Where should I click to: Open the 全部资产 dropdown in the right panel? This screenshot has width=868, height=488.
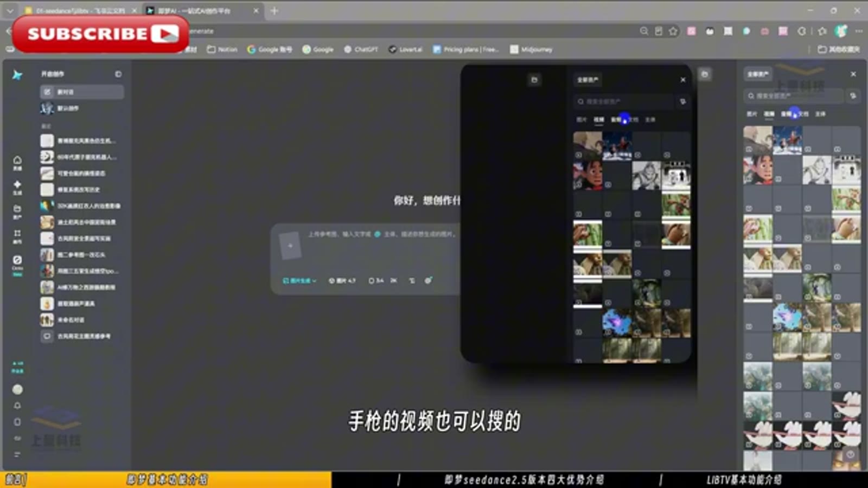point(758,74)
